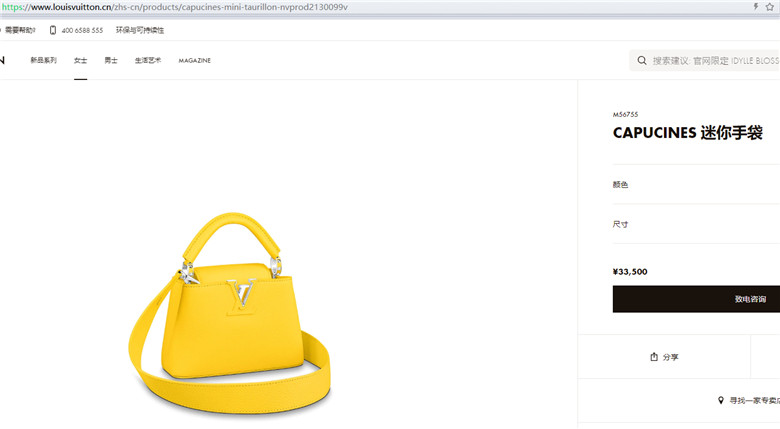Screen dimensions: 780x429
Task: Click the 寻找一家专卖店 link
Action: tap(754, 400)
